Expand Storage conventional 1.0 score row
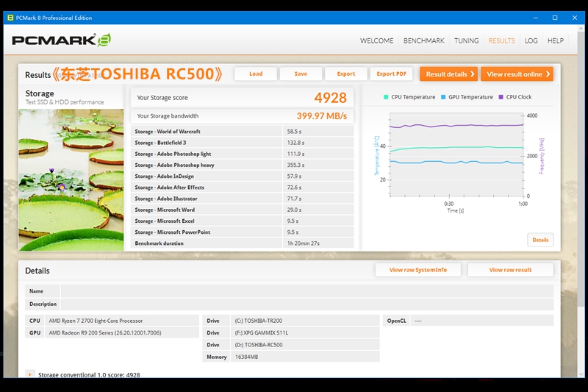The image size is (588, 392). [x=30, y=374]
